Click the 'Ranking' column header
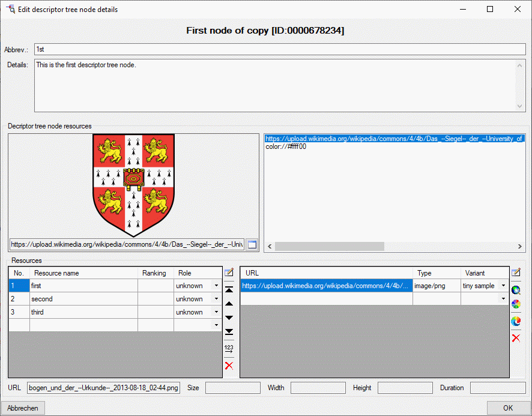The width and height of the screenshot is (532, 416). [x=156, y=273]
